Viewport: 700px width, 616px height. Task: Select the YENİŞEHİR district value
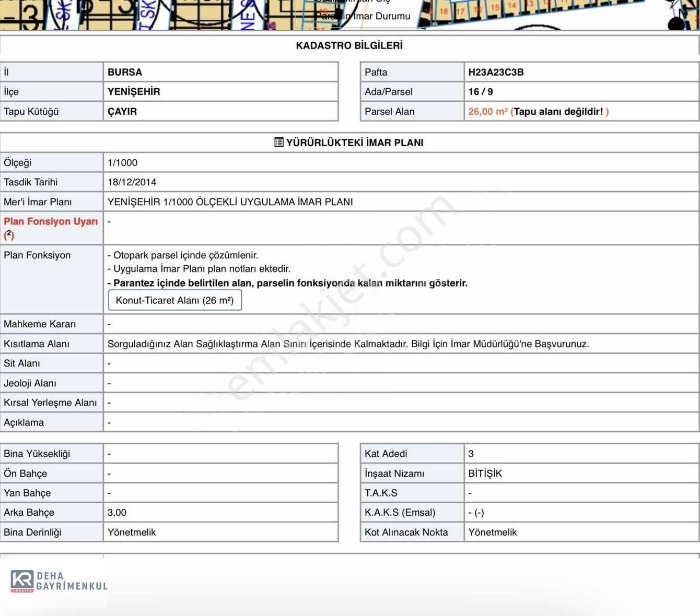(134, 91)
